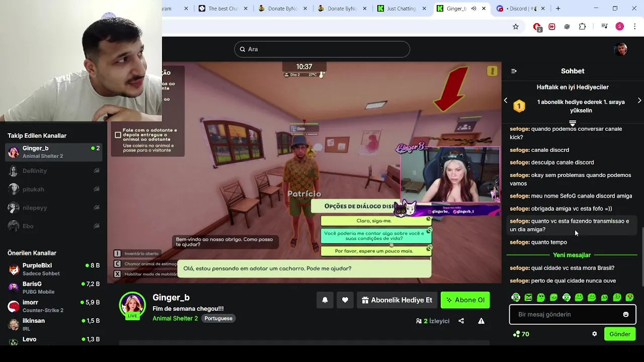
Task: Close the Just Chatting tab
Action: tap(424, 9)
